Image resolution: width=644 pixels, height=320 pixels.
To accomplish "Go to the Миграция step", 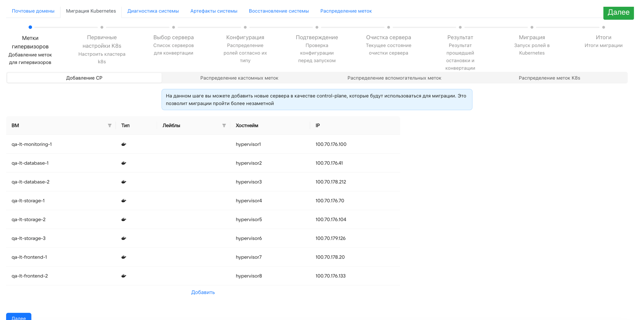I will tap(532, 42).
